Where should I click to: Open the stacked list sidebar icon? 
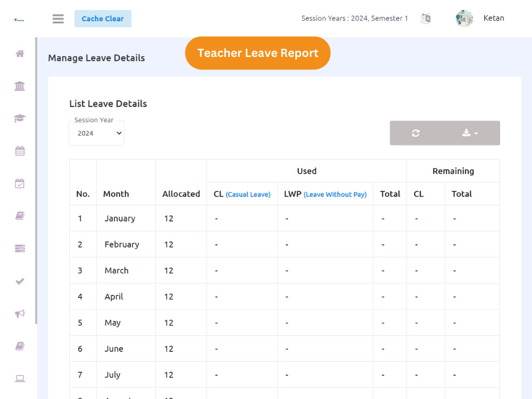pos(20,248)
